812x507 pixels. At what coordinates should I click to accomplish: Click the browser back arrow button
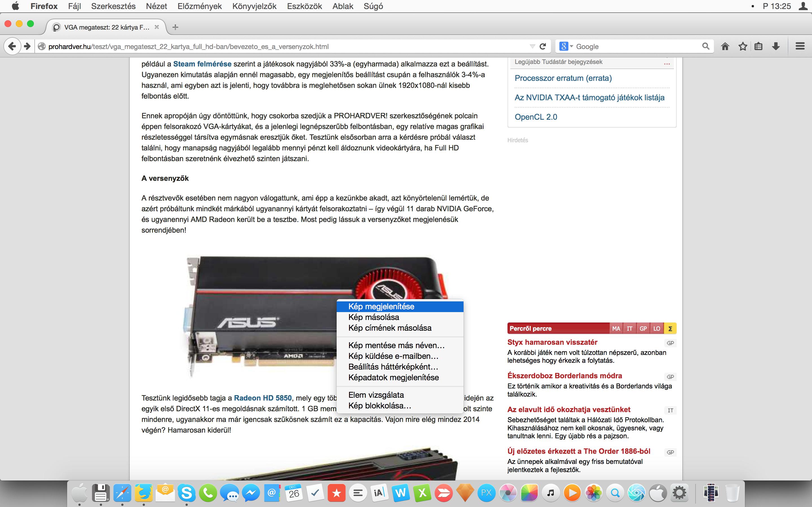pos(12,46)
